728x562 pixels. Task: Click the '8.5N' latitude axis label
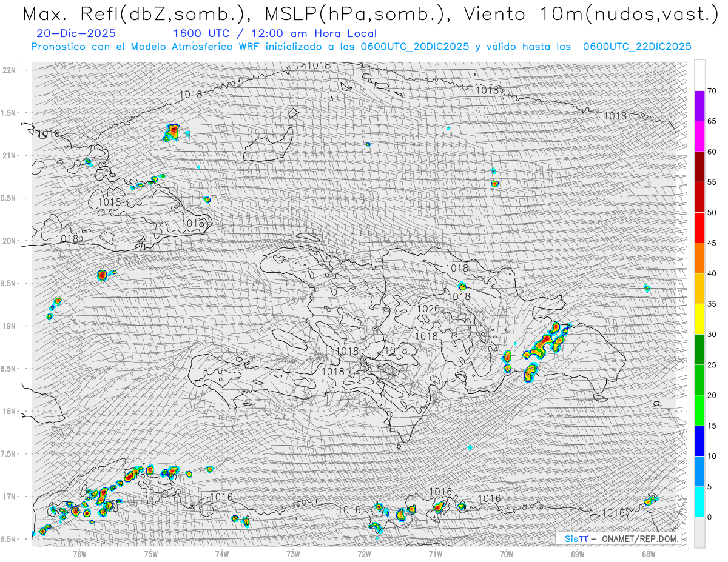point(9,369)
